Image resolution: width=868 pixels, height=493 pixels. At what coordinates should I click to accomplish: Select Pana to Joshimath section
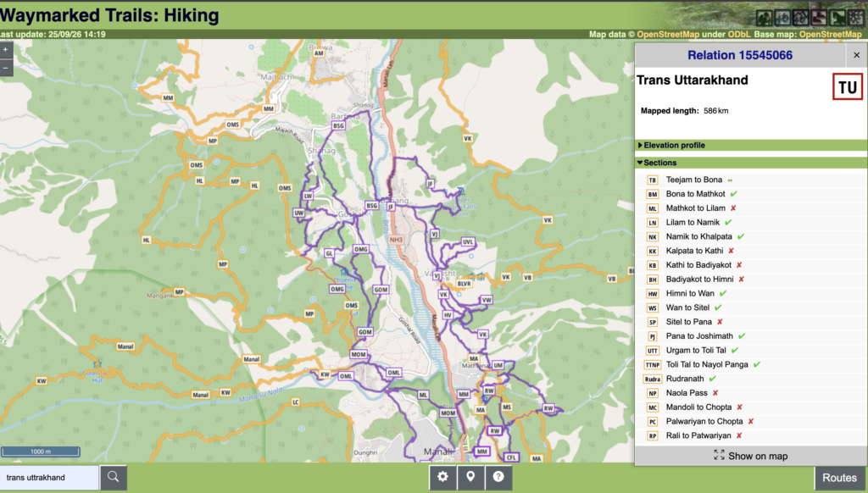(x=751, y=336)
